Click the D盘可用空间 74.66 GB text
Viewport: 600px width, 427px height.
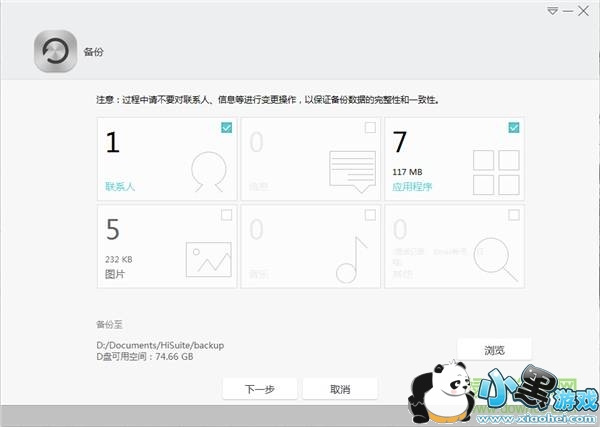tap(145, 357)
